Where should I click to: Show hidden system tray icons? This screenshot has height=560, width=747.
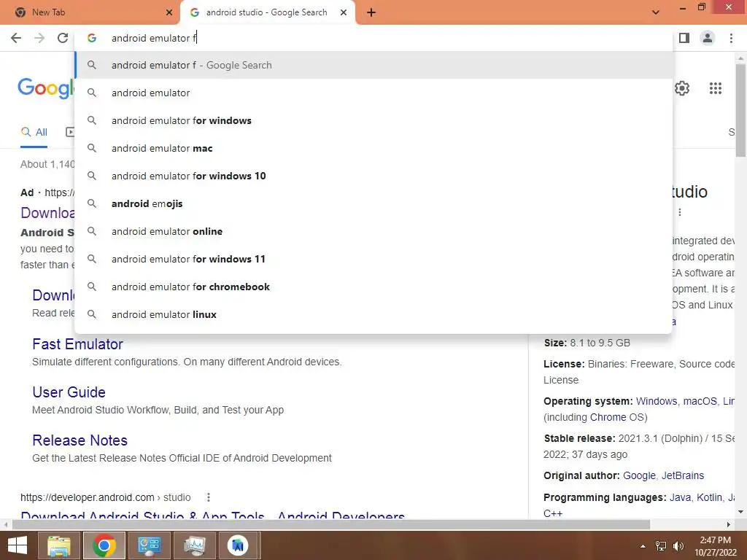click(643, 546)
